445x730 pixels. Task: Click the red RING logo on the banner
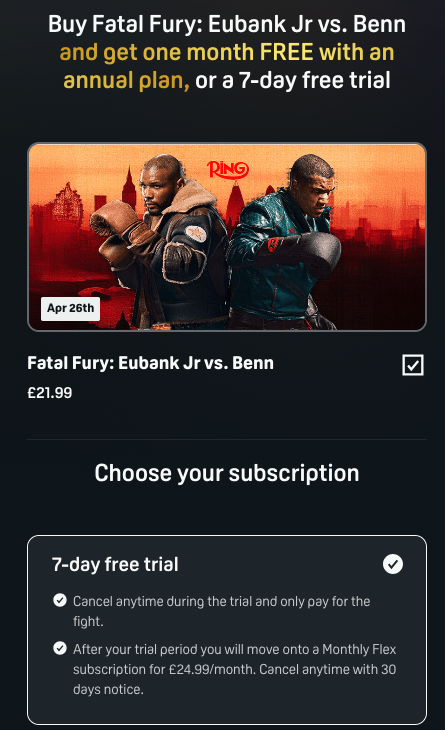point(228,169)
